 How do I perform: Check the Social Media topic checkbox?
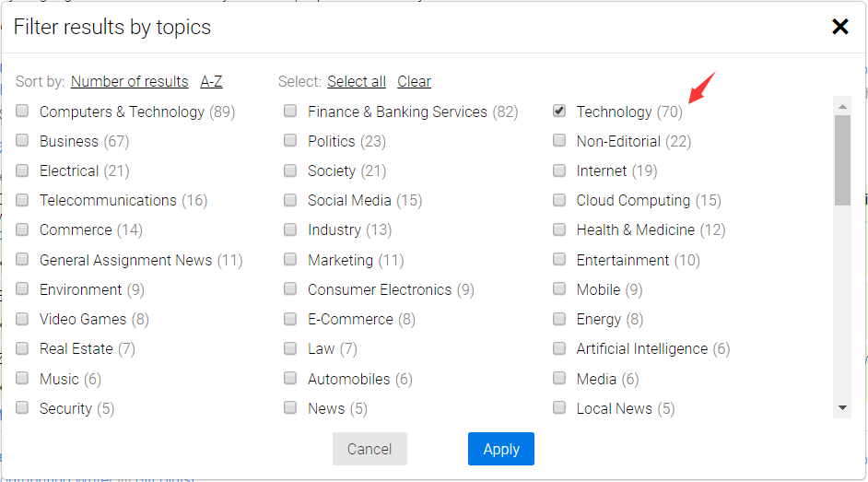click(x=290, y=200)
